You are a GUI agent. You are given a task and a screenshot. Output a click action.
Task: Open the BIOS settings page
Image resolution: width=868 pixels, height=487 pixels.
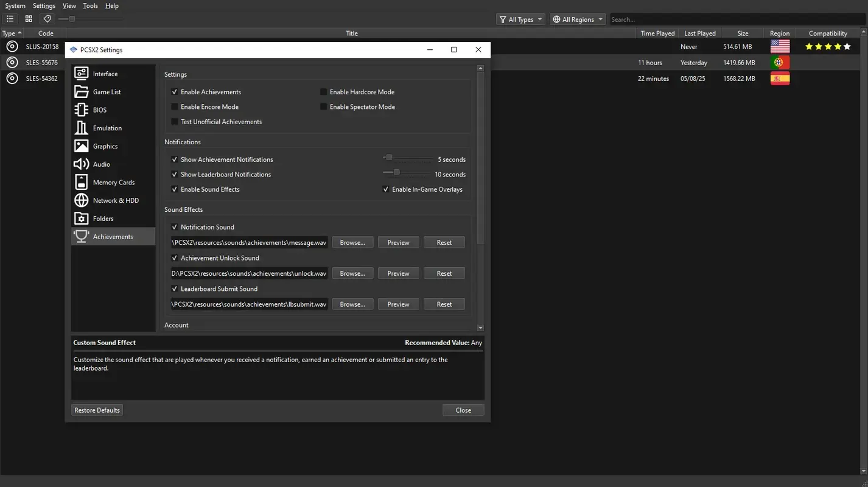coord(99,110)
